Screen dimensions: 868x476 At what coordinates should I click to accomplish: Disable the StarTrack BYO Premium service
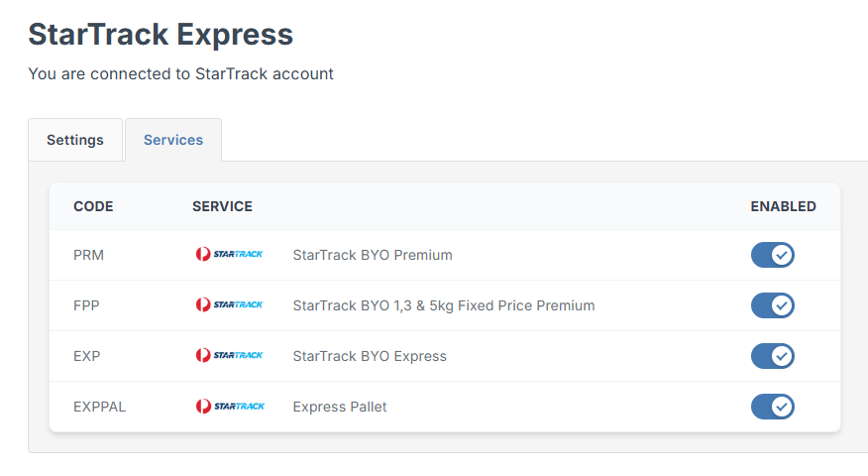tap(772, 255)
